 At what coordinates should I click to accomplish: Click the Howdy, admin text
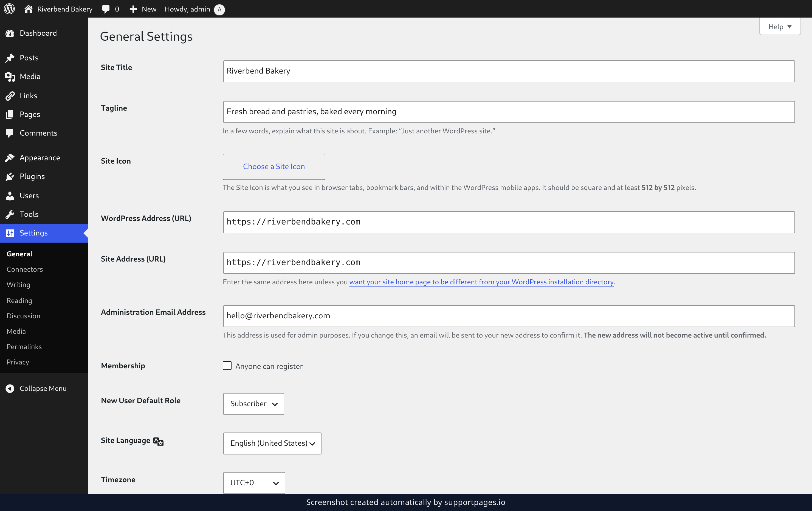[x=187, y=9]
